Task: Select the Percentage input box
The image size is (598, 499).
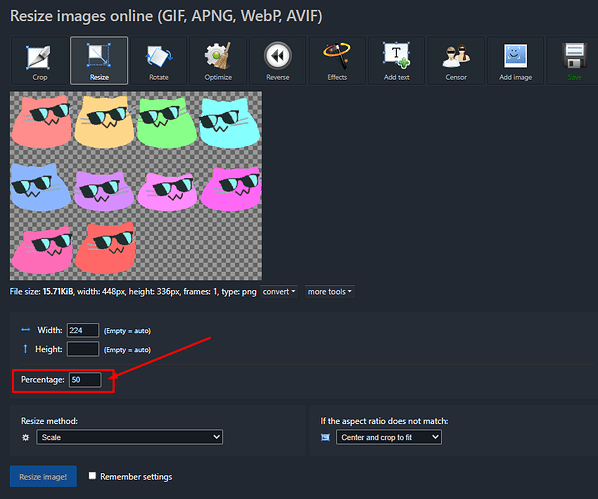Action: tap(85, 380)
